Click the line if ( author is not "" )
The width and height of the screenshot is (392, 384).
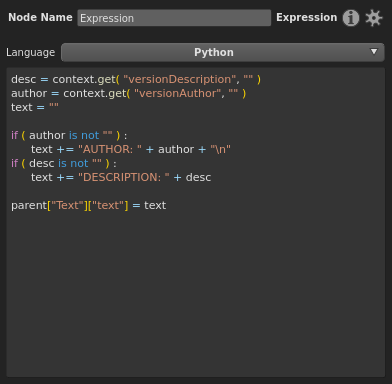[x=69, y=135]
